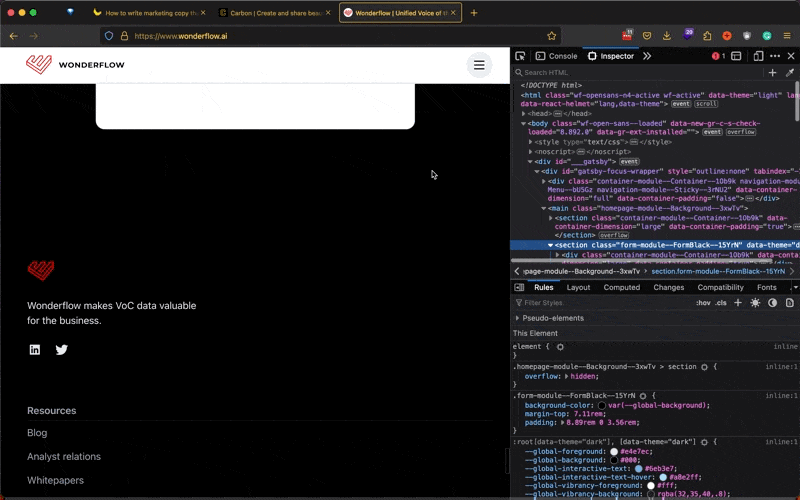Expand the head element node

(x=524, y=114)
